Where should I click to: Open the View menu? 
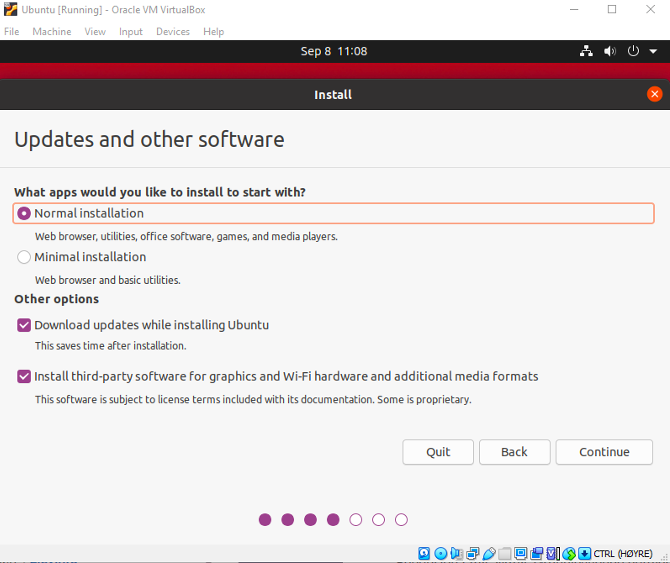tap(95, 32)
